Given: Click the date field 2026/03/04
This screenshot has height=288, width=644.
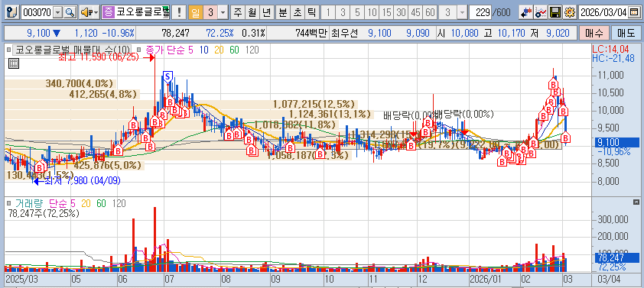Looking at the screenshot, I should tap(603, 13).
